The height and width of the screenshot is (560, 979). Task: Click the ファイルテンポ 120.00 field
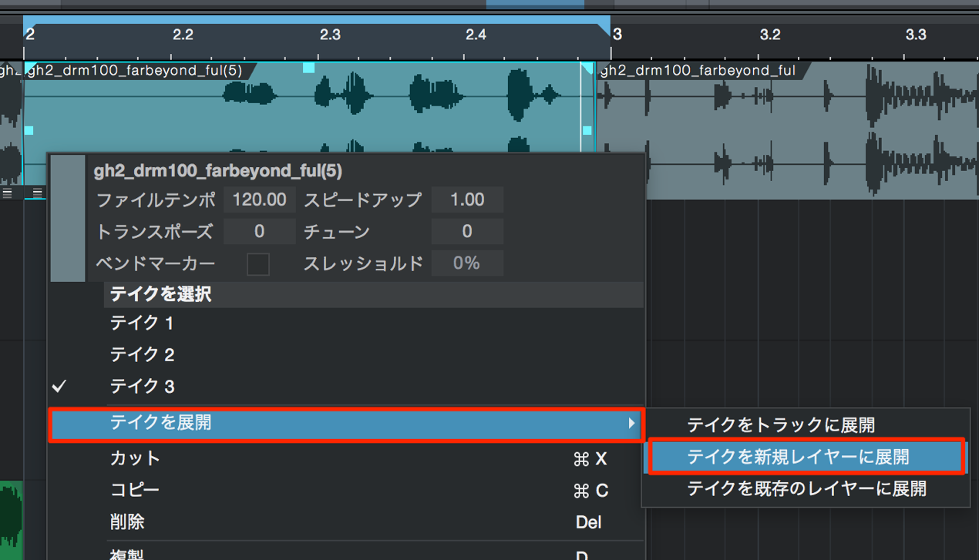pos(260,200)
